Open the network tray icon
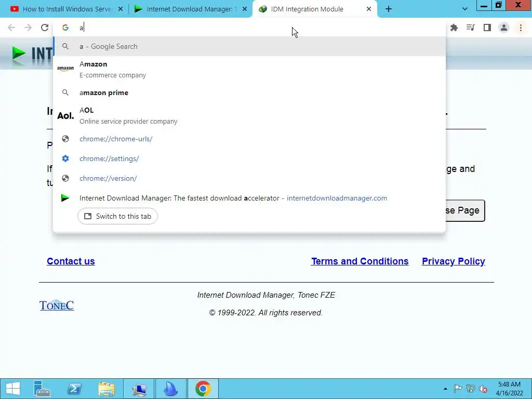Image resolution: width=532 pixels, height=399 pixels. [471, 389]
